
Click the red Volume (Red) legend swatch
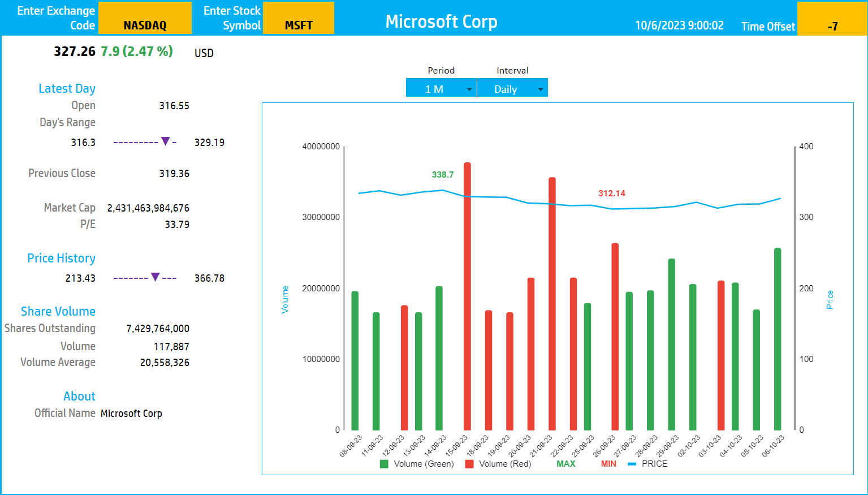469,464
